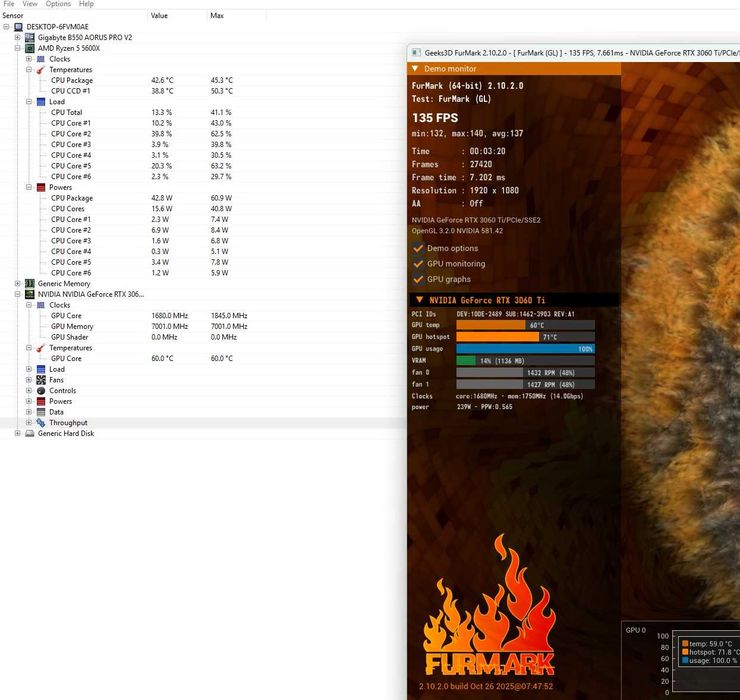
Task: Open the Help menu
Action: pos(86,4)
